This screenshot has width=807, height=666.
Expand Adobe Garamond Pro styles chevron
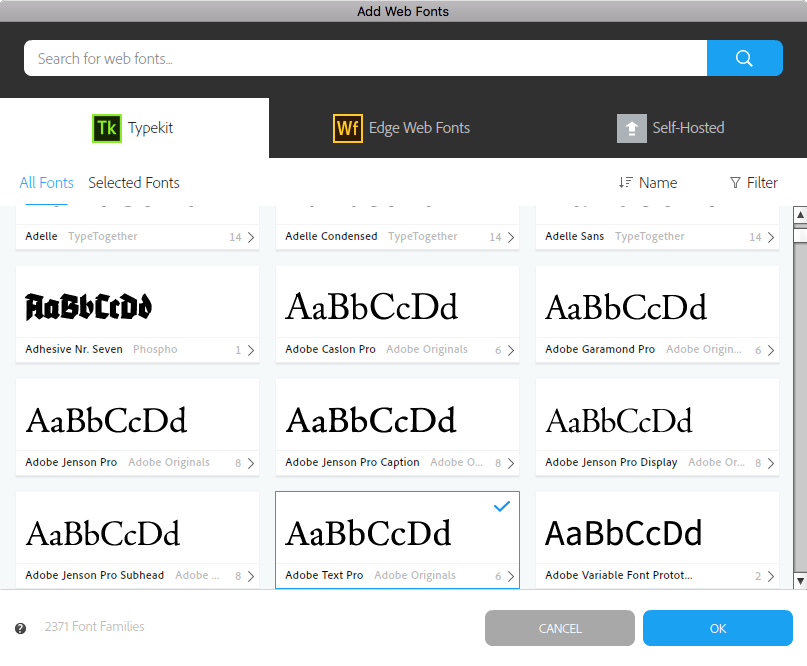770,350
